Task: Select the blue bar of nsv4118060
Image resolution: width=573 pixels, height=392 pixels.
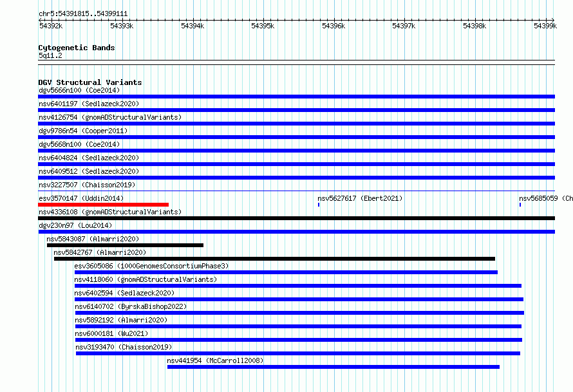Action: click(x=298, y=286)
